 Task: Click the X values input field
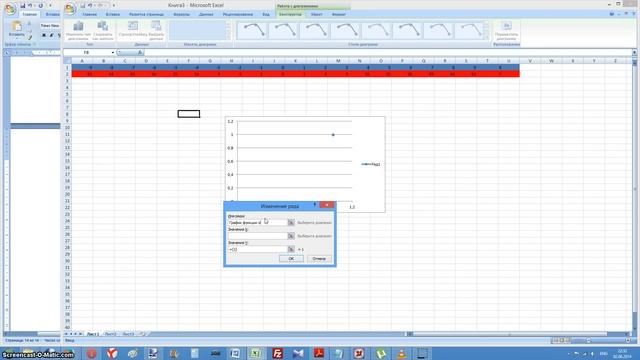(x=258, y=236)
